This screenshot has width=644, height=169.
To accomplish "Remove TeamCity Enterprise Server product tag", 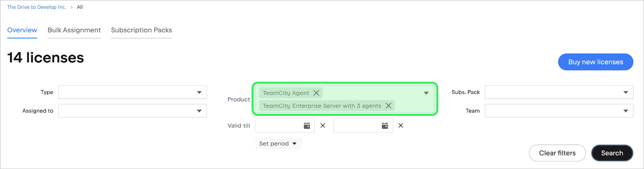I will 388,106.
